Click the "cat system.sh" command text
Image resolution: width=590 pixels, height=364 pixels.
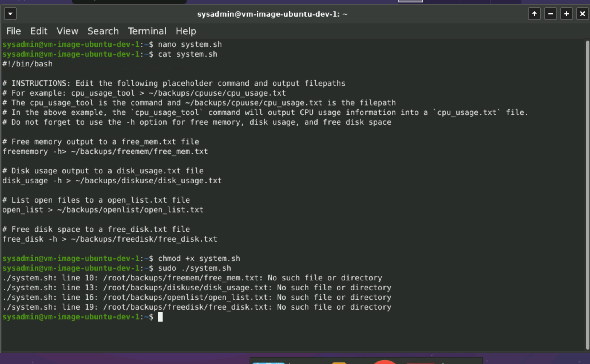pos(187,54)
